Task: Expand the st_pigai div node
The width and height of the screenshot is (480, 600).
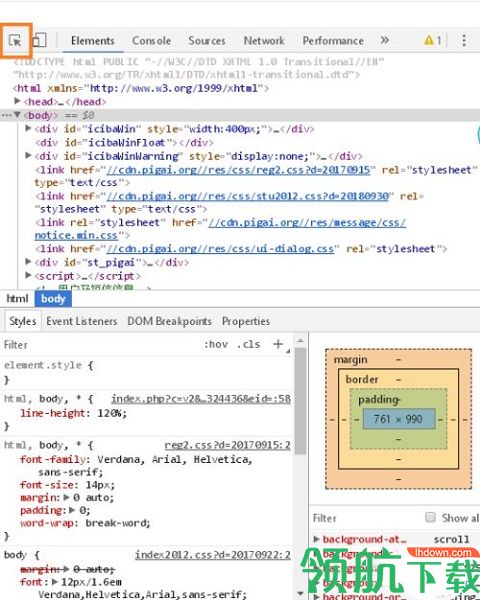Action: tap(28, 262)
